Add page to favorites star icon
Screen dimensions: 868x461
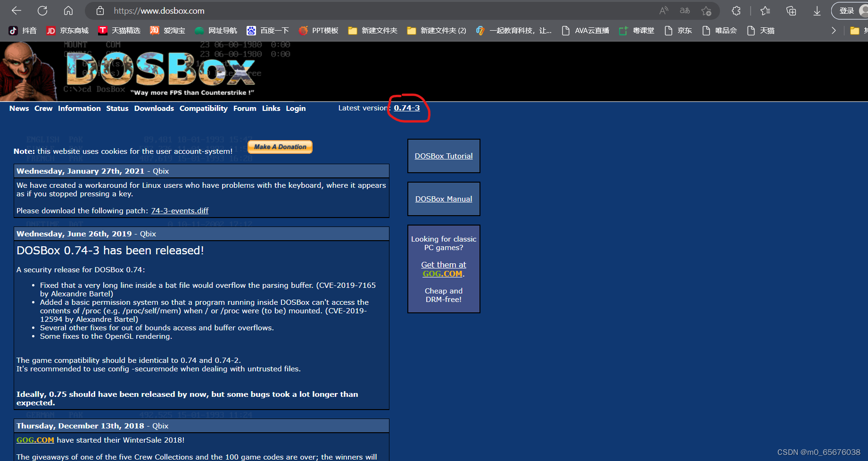706,10
